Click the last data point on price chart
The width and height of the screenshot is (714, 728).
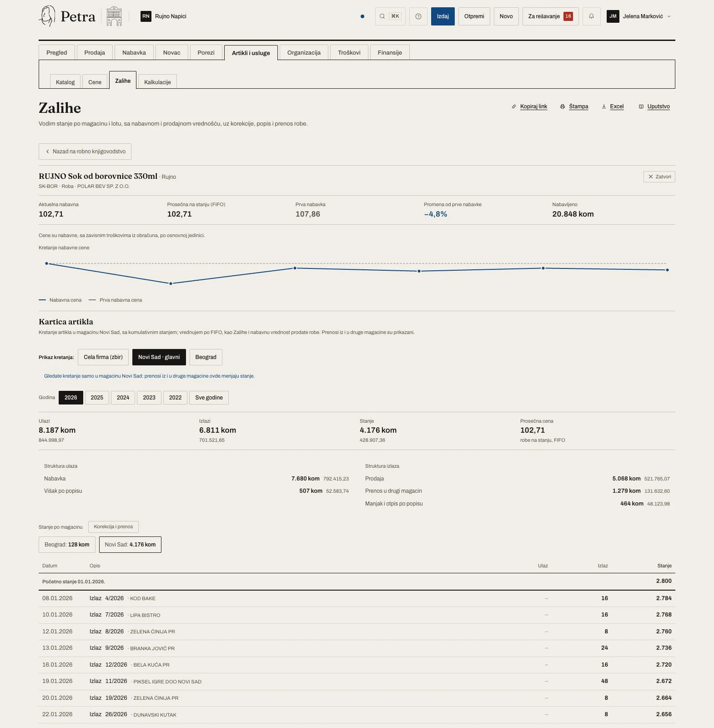667,270
